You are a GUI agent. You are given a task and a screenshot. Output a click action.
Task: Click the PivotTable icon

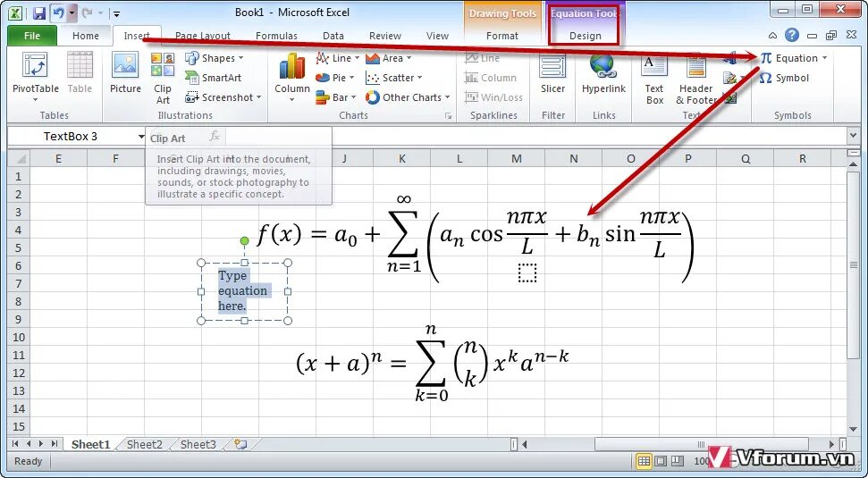[34, 65]
